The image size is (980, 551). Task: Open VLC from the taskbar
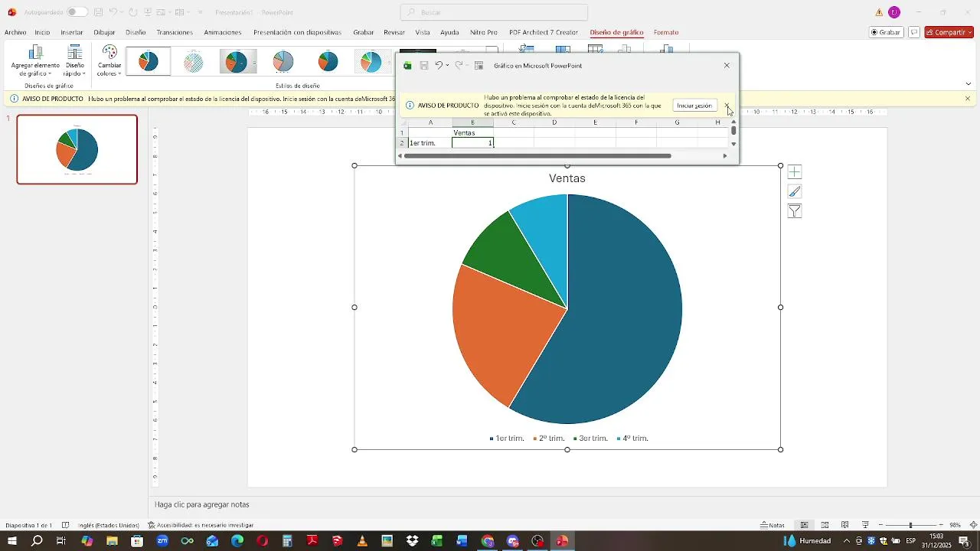(x=362, y=541)
